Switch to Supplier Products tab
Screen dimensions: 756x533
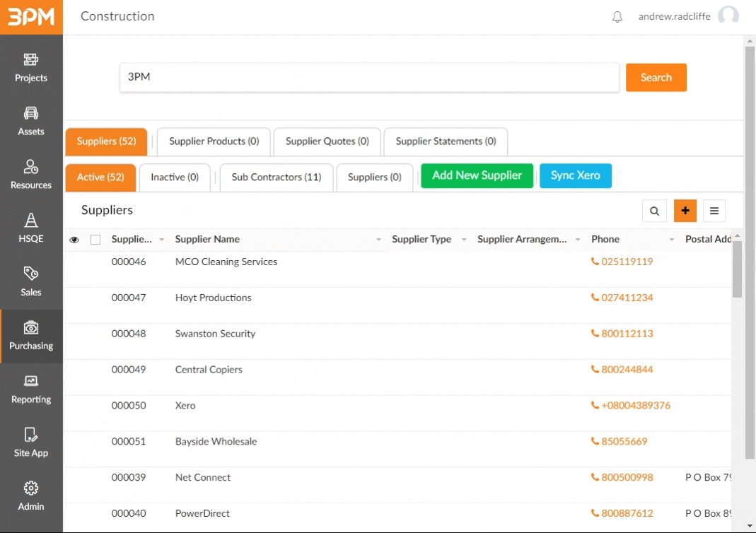click(x=214, y=141)
